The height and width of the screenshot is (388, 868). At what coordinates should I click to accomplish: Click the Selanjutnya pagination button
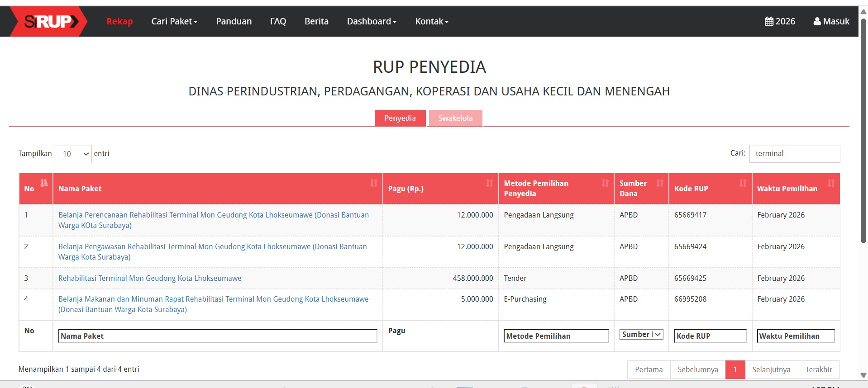[x=771, y=369]
